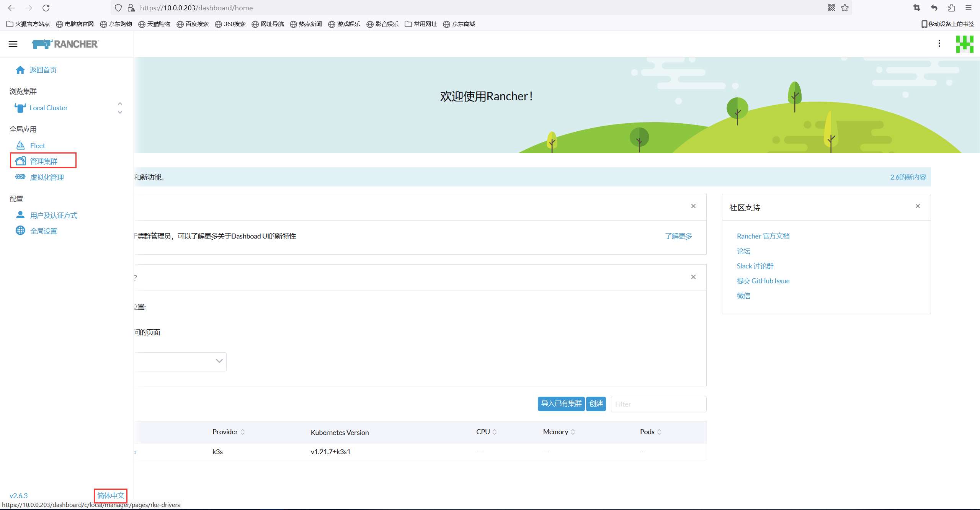Sort clusters by Pods column
Screen dimensions: 980x510
pyautogui.click(x=650, y=432)
